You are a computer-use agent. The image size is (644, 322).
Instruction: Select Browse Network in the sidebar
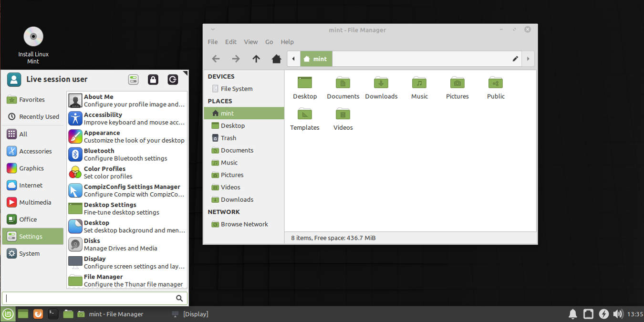(x=244, y=224)
